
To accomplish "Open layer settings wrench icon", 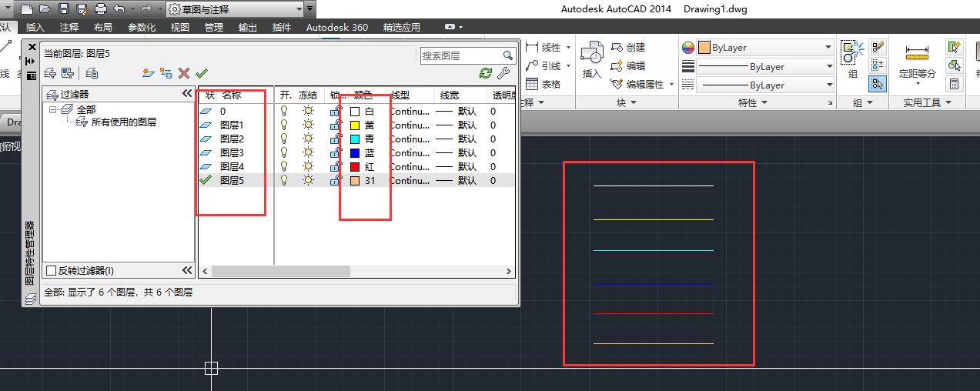I will pyautogui.click(x=504, y=73).
